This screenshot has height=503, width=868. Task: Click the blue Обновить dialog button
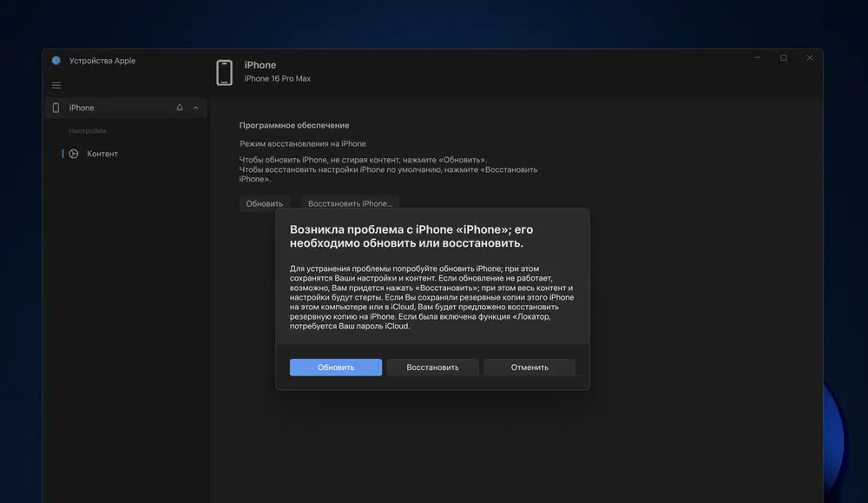(335, 367)
